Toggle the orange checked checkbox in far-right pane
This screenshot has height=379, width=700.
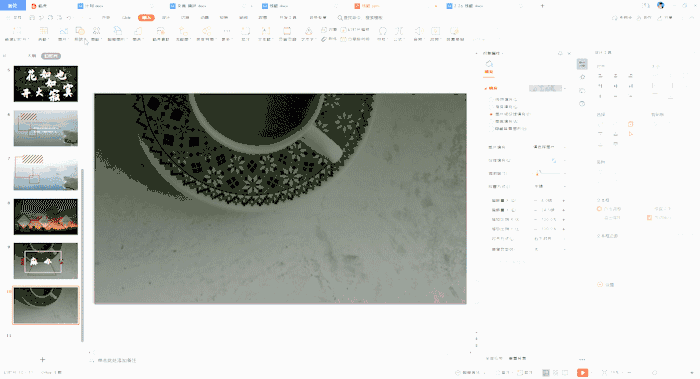click(x=649, y=217)
